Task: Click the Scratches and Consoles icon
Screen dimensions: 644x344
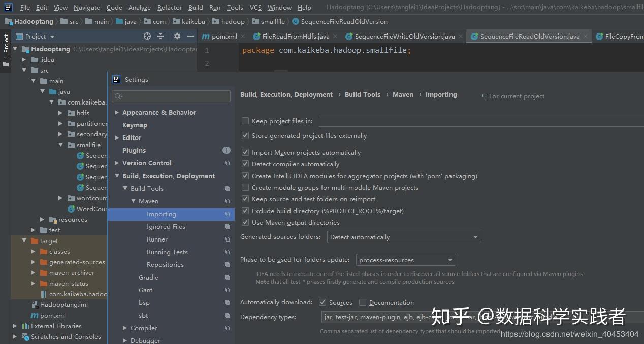Action: click(26, 337)
